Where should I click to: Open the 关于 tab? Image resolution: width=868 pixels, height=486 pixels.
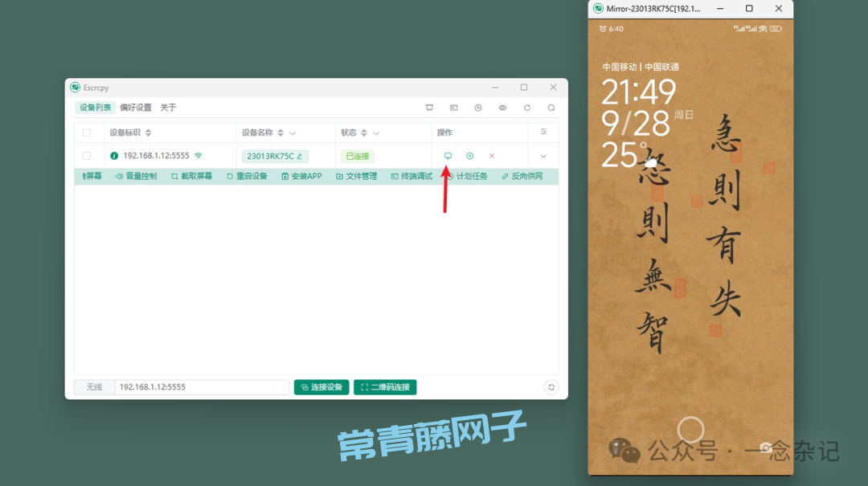(x=168, y=108)
